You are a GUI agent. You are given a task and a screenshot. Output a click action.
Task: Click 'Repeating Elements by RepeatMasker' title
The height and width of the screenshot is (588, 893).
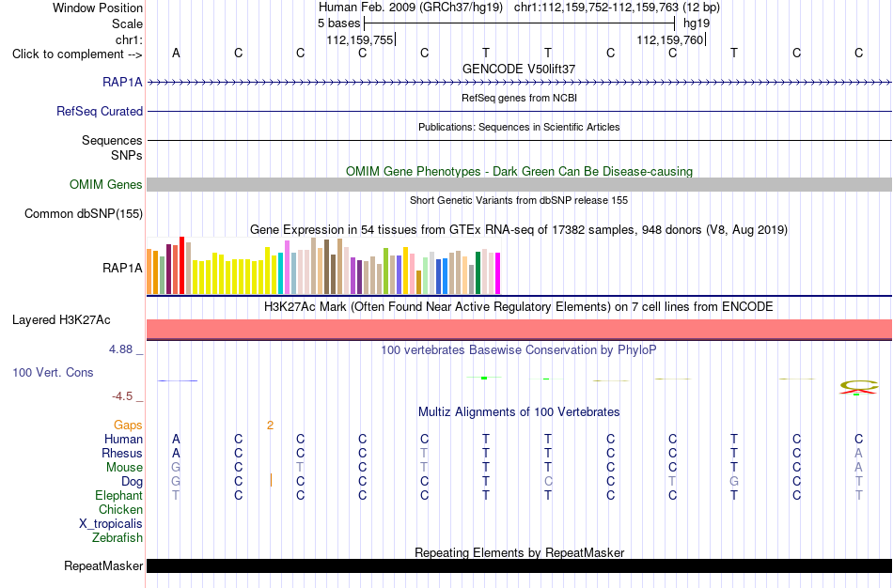[520, 552]
